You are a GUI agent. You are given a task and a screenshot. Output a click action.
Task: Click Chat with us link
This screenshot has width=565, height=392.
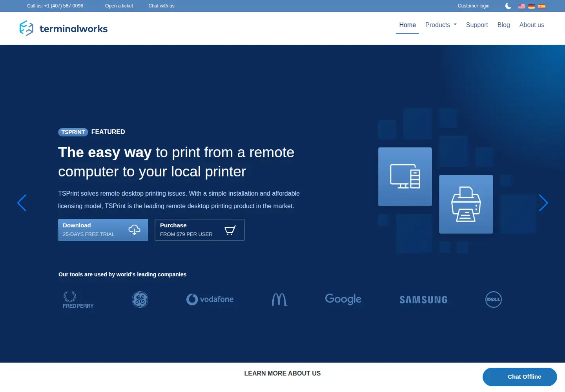[x=161, y=6]
